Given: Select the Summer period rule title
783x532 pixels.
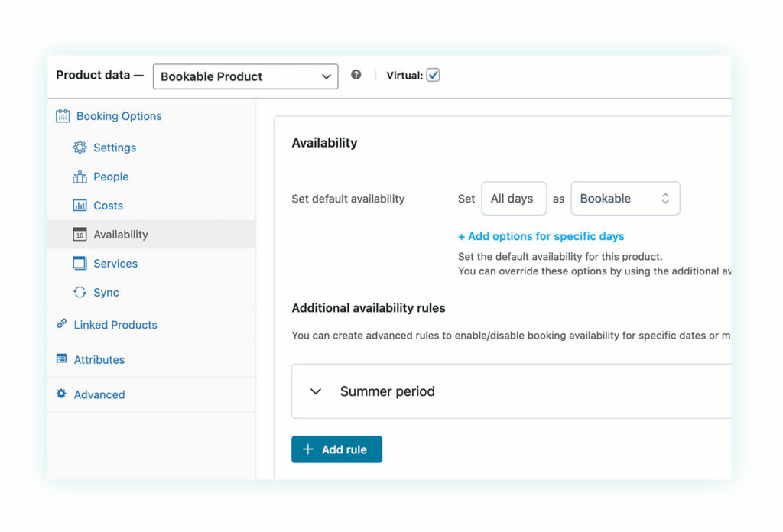Looking at the screenshot, I should tap(387, 391).
